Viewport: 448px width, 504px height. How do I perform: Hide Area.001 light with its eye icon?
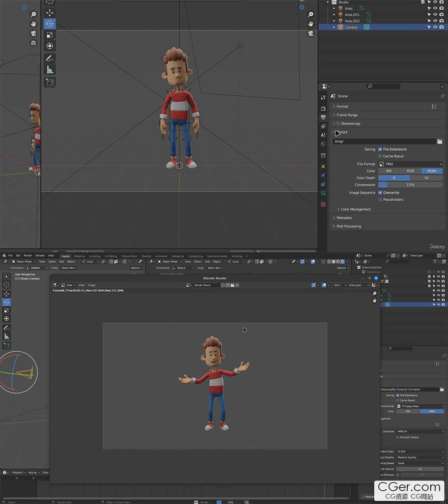click(435, 14)
